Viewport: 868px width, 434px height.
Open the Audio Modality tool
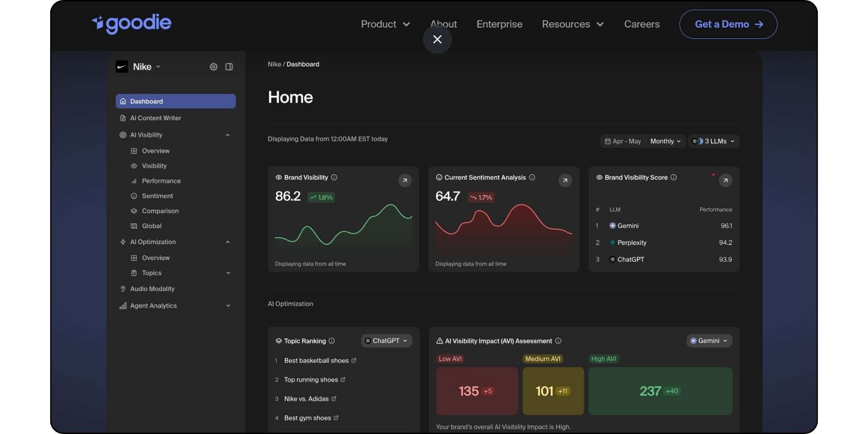[x=152, y=289]
